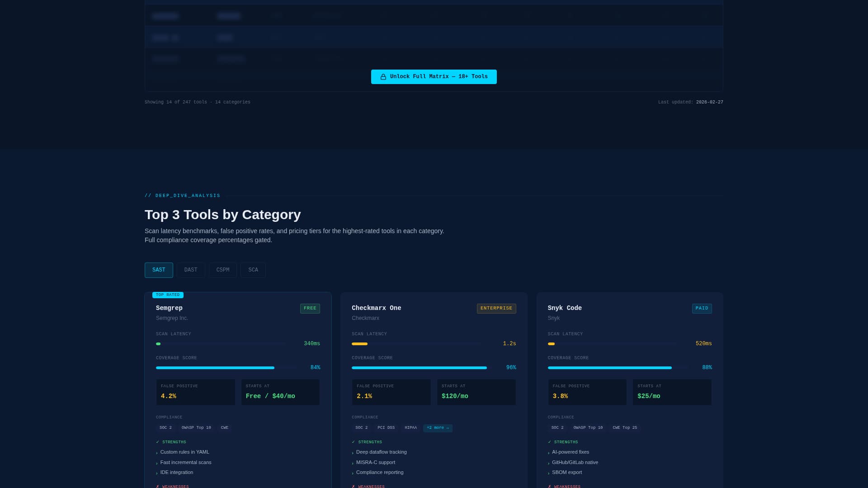Click the 96% coverage value
Screen dimensions: 868x488
(x=511, y=368)
